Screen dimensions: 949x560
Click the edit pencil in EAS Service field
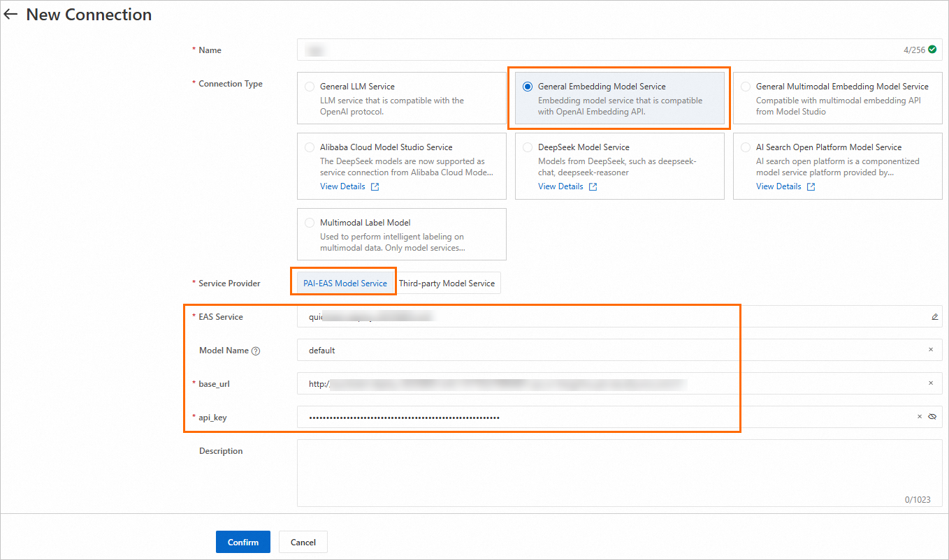(x=934, y=317)
